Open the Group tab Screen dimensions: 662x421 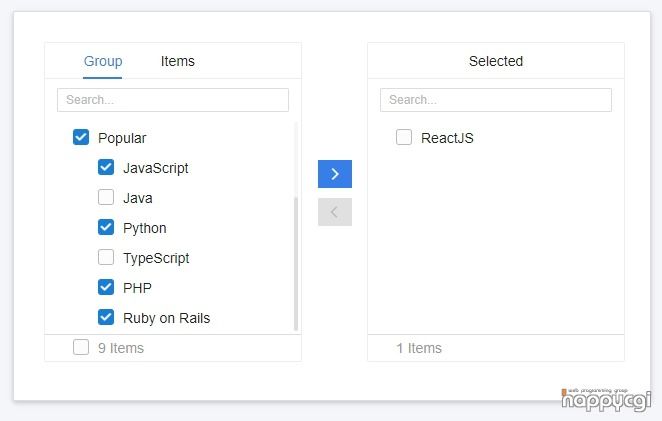click(103, 61)
